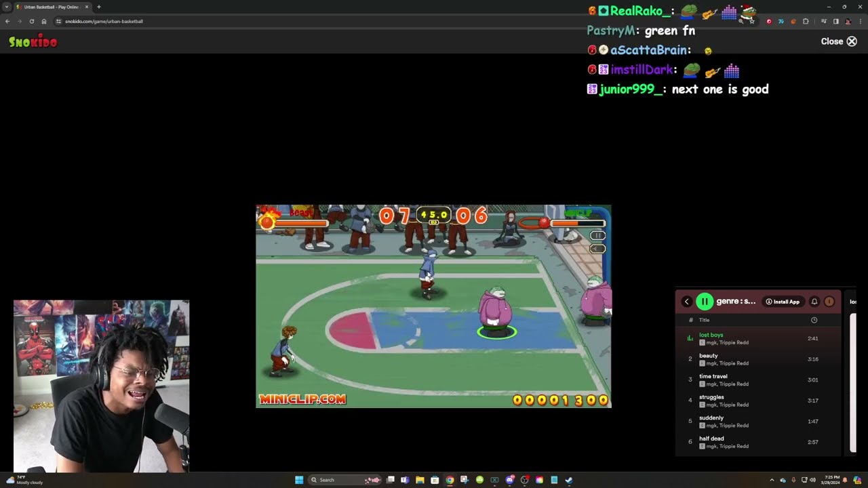Bookmark this page with star icon
The height and width of the screenshot is (488, 868).
point(752,21)
